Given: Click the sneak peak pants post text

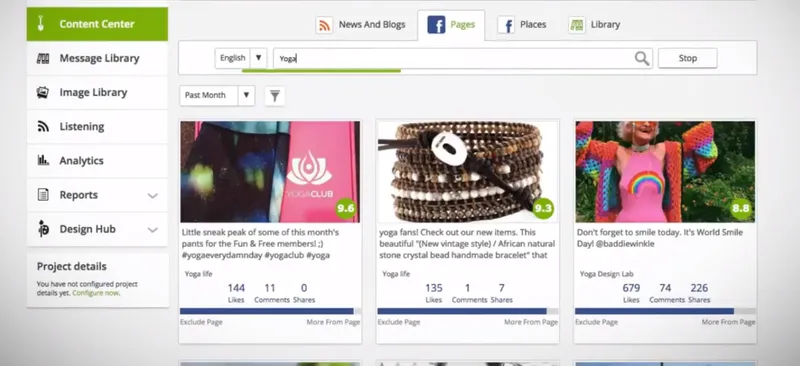Looking at the screenshot, I should click(x=260, y=243).
